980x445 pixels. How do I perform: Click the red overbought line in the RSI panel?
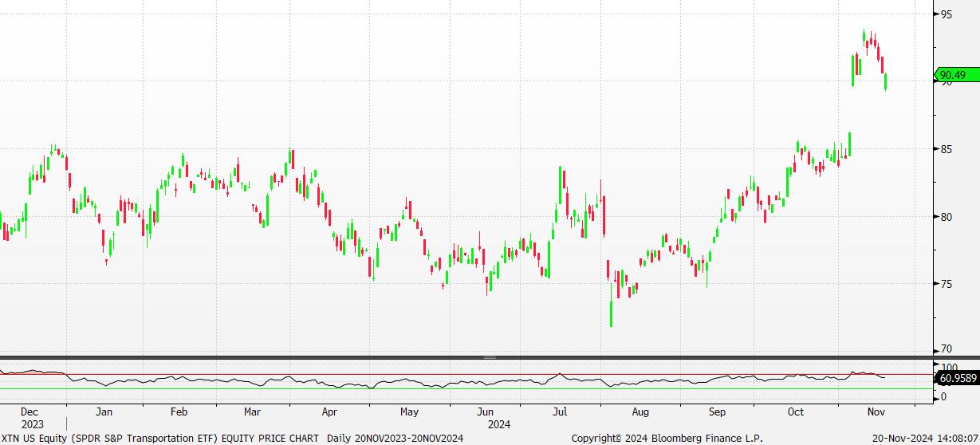(x=319, y=374)
